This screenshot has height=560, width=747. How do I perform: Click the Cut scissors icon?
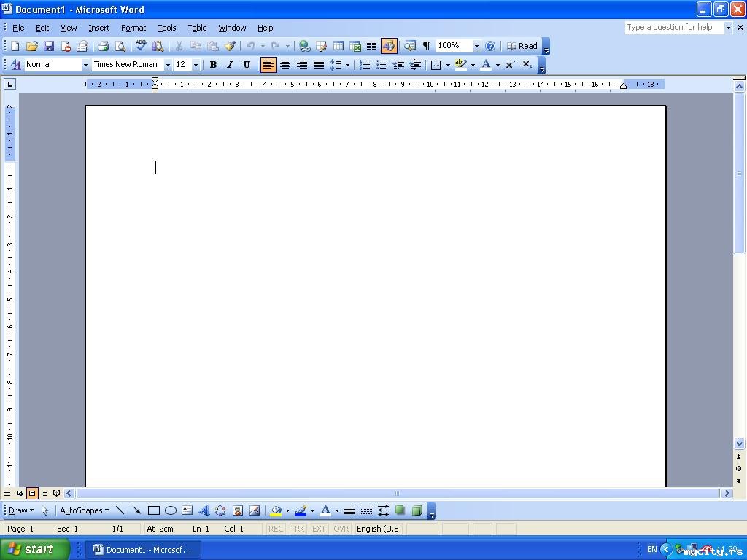(179, 46)
